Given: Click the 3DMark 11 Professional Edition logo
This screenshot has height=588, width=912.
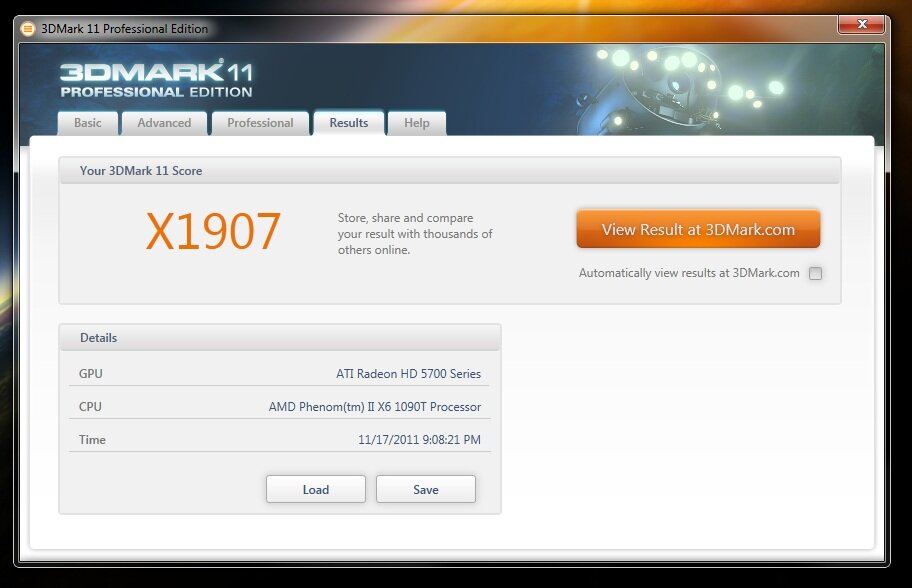Looking at the screenshot, I should click(156, 79).
